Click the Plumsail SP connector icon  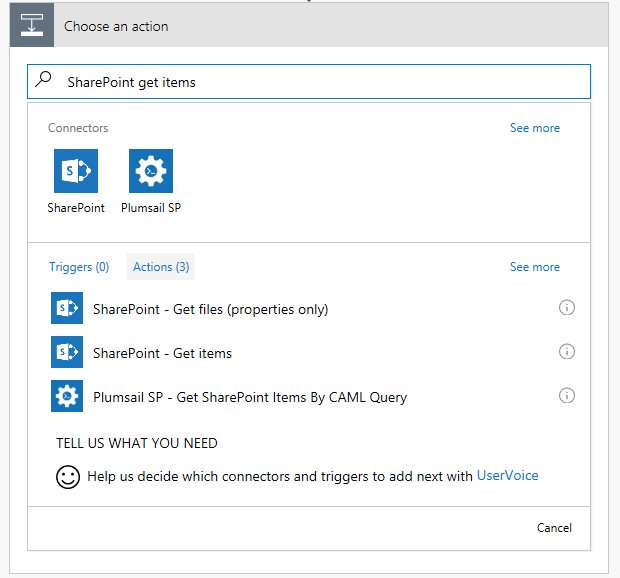(x=151, y=171)
